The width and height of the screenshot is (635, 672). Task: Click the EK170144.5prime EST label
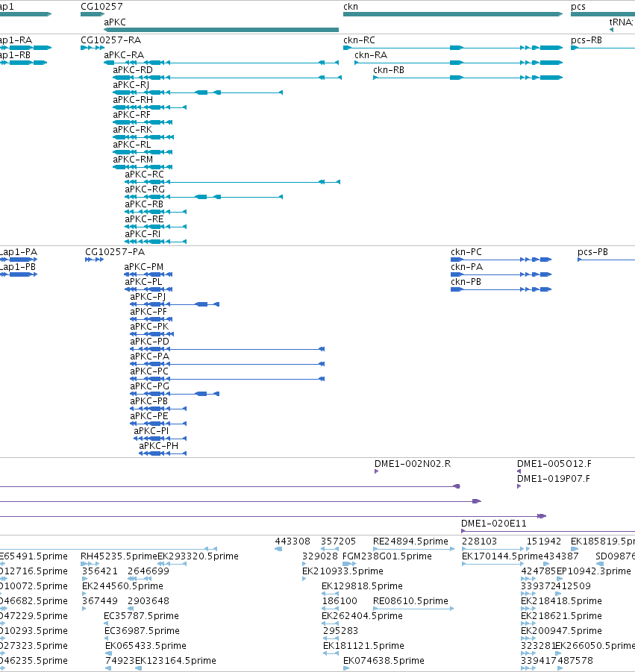coord(502,556)
